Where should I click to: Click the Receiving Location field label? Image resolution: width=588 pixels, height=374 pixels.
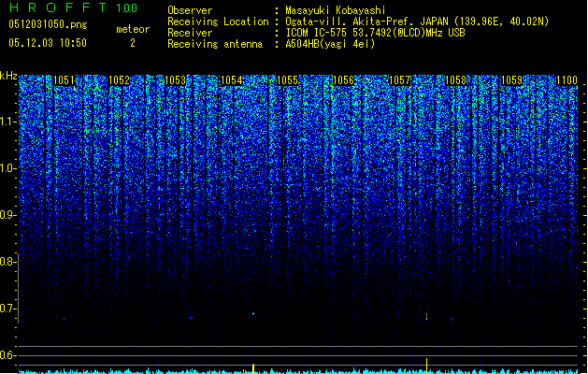pos(218,22)
